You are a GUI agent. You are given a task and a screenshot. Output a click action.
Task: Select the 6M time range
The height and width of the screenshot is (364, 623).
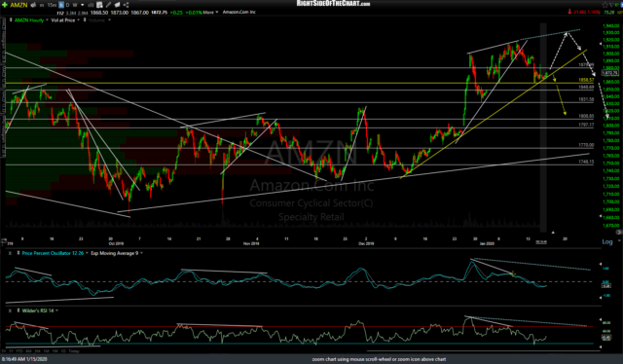click(x=28, y=351)
